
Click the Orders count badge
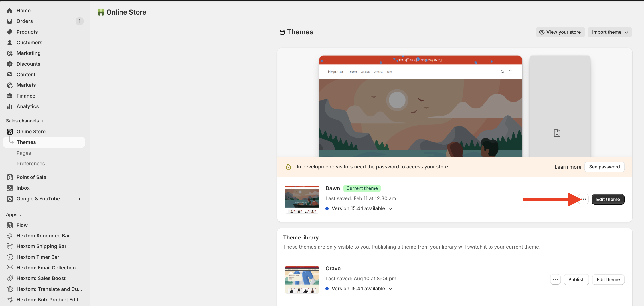pyautogui.click(x=79, y=21)
